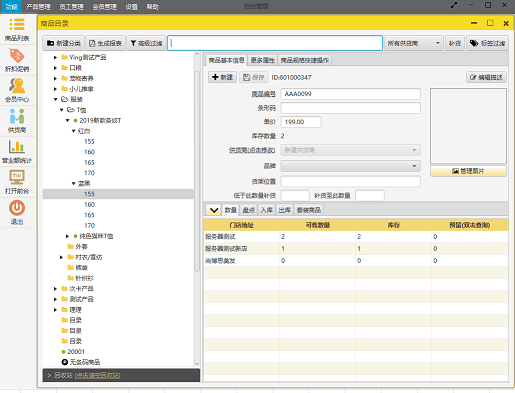Open the 所有供货商 supplier dropdown
The image size is (515, 393).
[414, 43]
